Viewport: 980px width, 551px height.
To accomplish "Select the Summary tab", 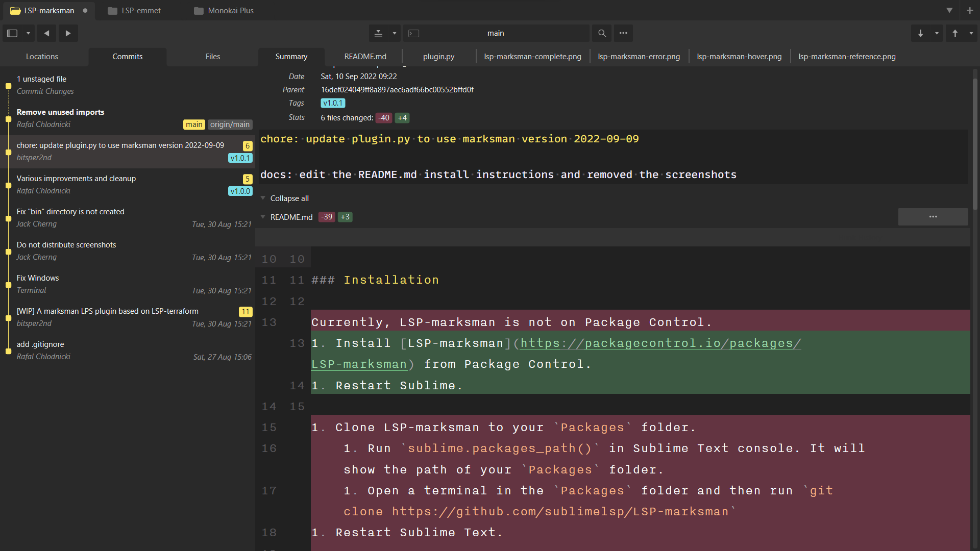I will 291,57.
